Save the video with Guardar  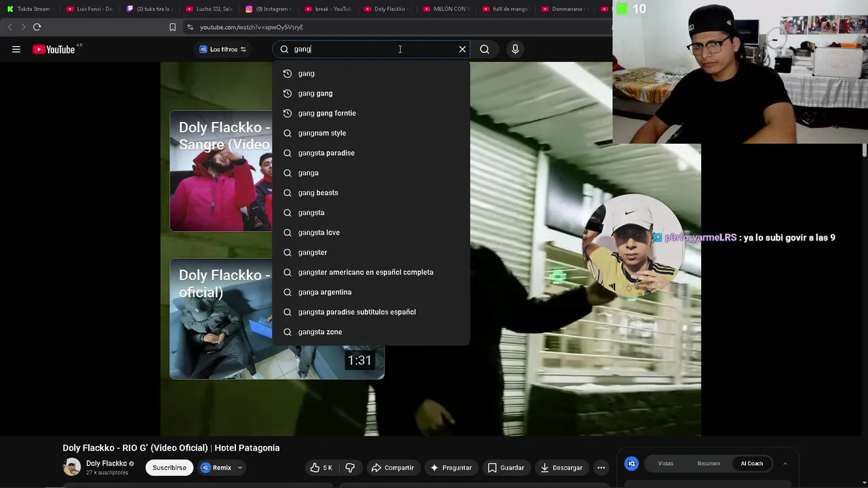coord(506,468)
